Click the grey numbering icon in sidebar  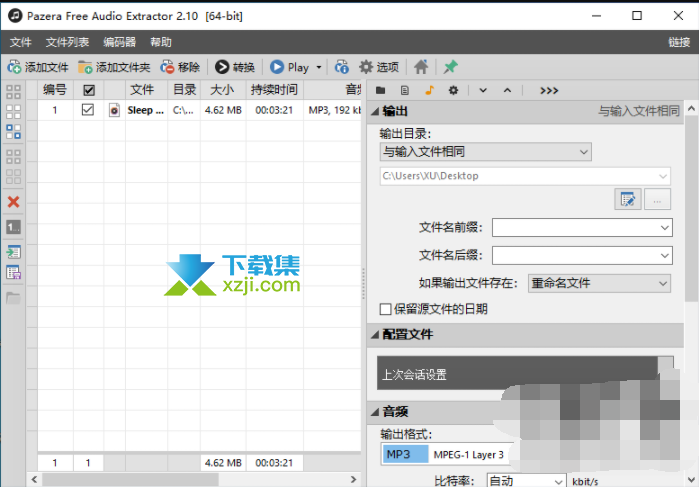pyautogui.click(x=13, y=227)
